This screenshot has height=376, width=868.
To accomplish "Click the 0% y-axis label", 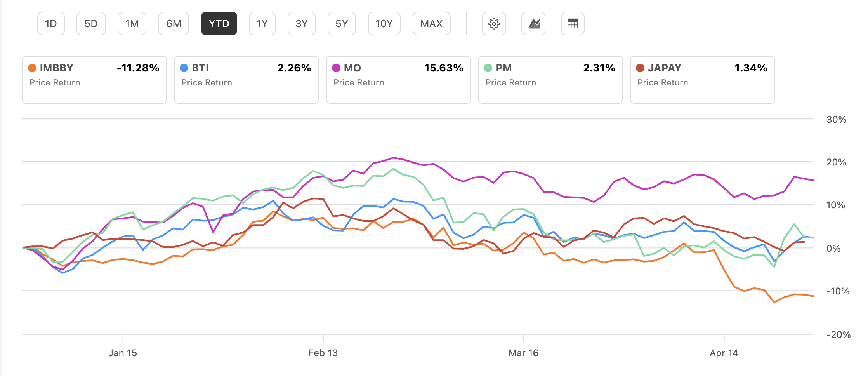I will click(x=833, y=249).
